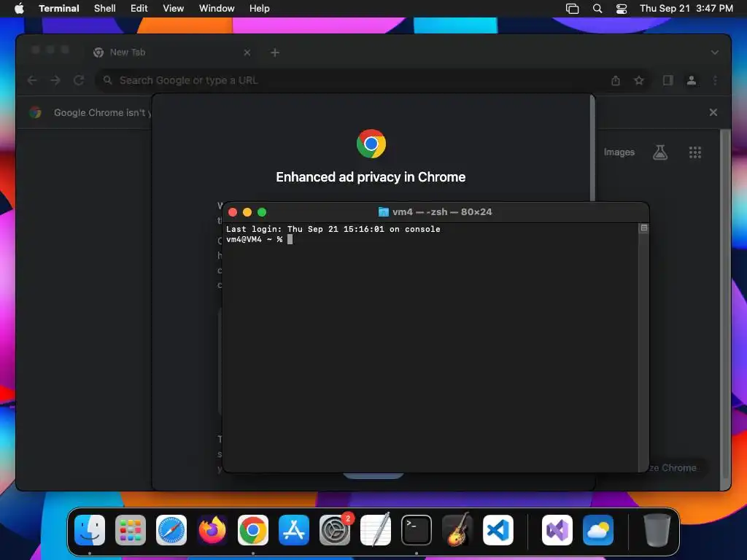
Task: Share this page in Chrome
Action: [616, 80]
